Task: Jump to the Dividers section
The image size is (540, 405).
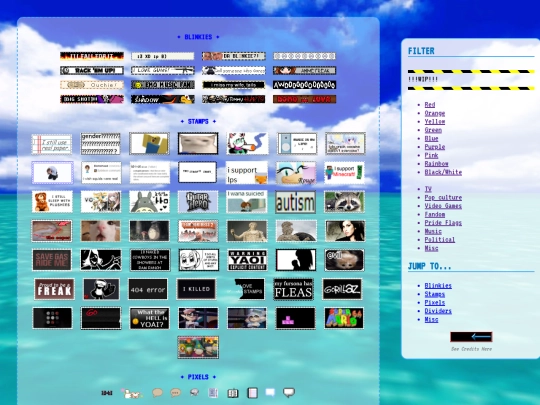Action: [x=438, y=311]
